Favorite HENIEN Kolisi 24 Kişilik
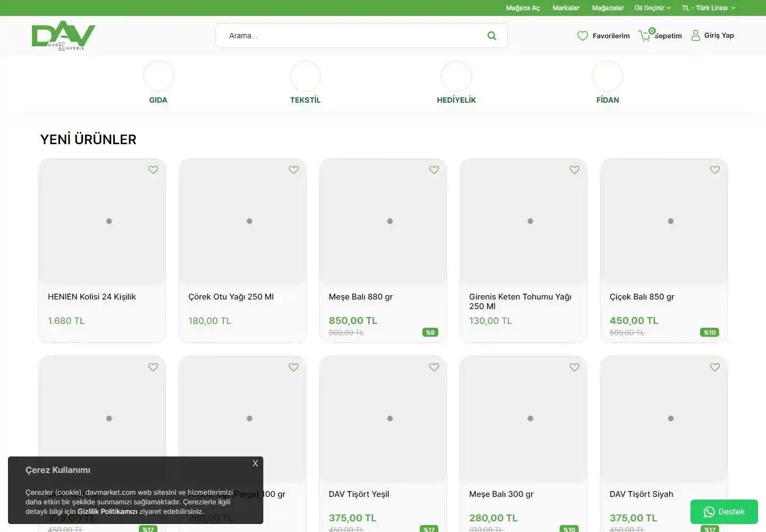 [153, 170]
